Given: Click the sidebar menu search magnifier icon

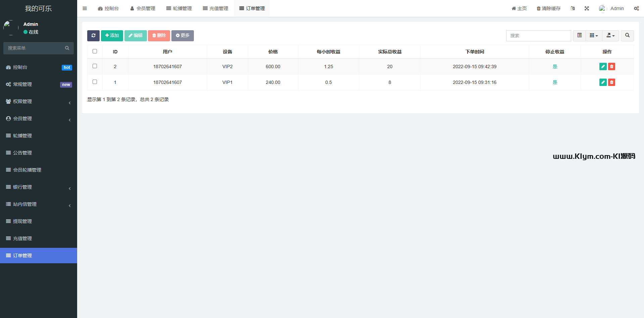Looking at the screenshot, I should pos(67,48).
